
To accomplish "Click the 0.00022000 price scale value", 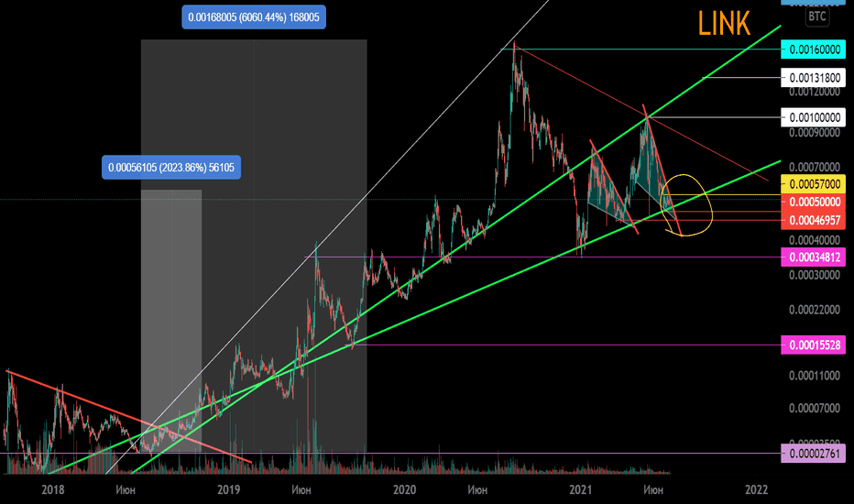I will pos(815,310).
